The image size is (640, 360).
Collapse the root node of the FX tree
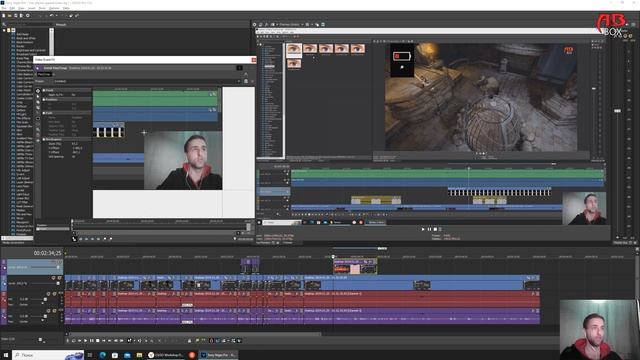pyautogui.click(x=4, y=30)
